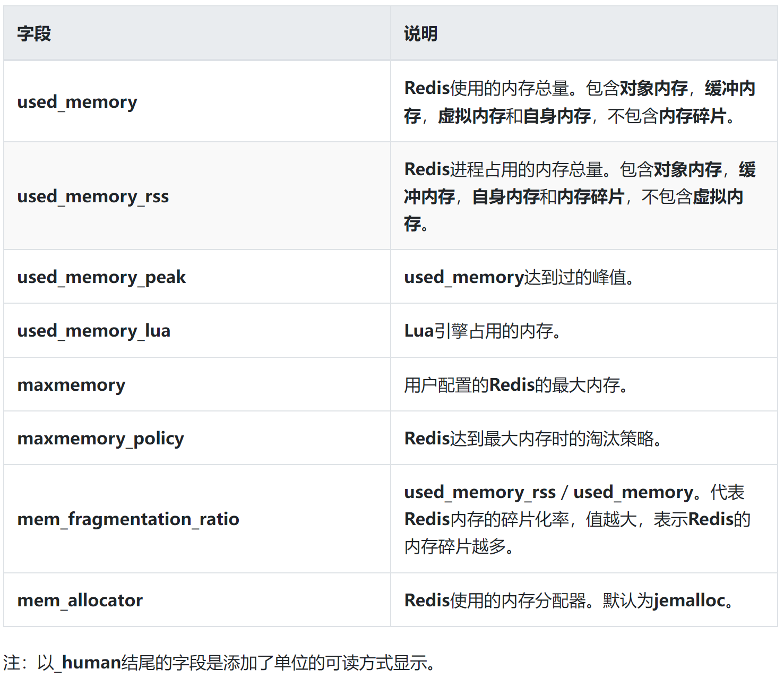The width and height of the screenshot is (784, 678).
Task: Select the mem_fragmentation_ratio field cell
Action: point(197,519)
